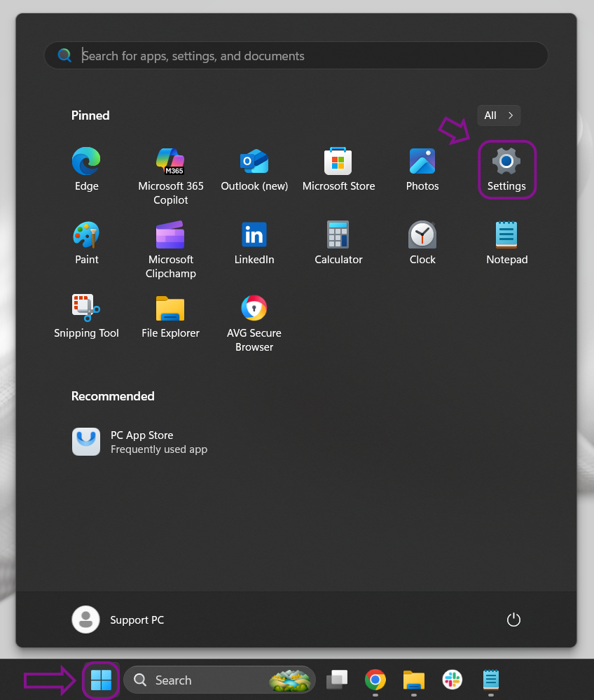Image resolution: width=594 pixels, height=700 pixels.
Task: Click the Windows Start button on taskbar
Action: pos(102,680)
